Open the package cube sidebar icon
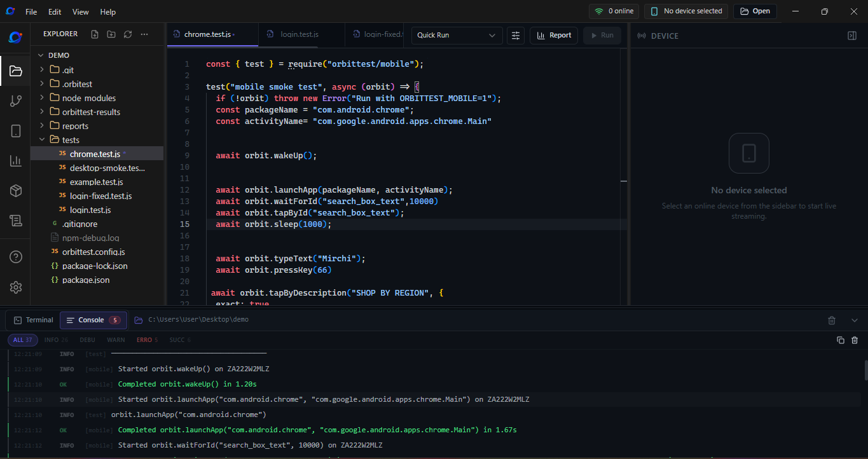Viewport: 868px width, 459px height. [x=16, y=191]
